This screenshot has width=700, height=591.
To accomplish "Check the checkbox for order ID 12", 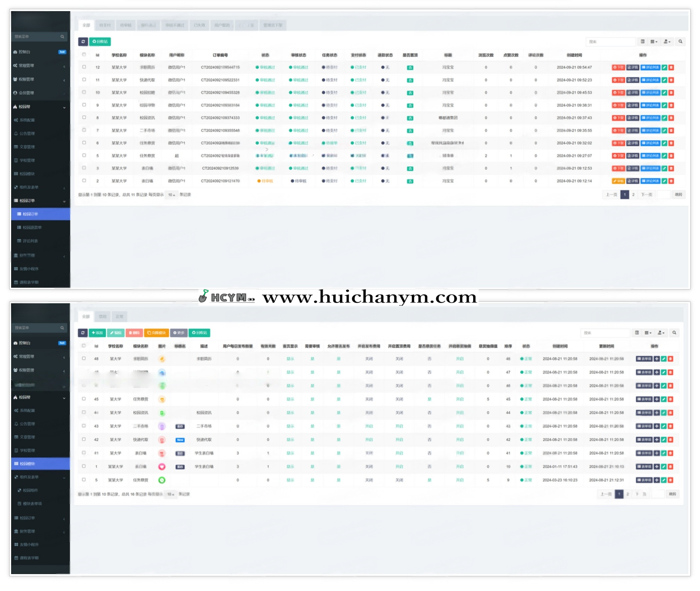I will (84, 67).
